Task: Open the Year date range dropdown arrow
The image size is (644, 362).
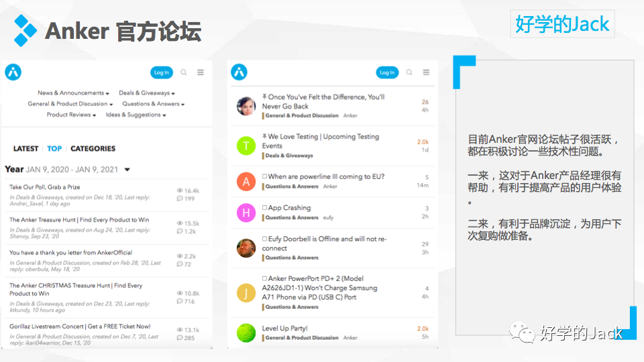Action: (x=127, y=170)
